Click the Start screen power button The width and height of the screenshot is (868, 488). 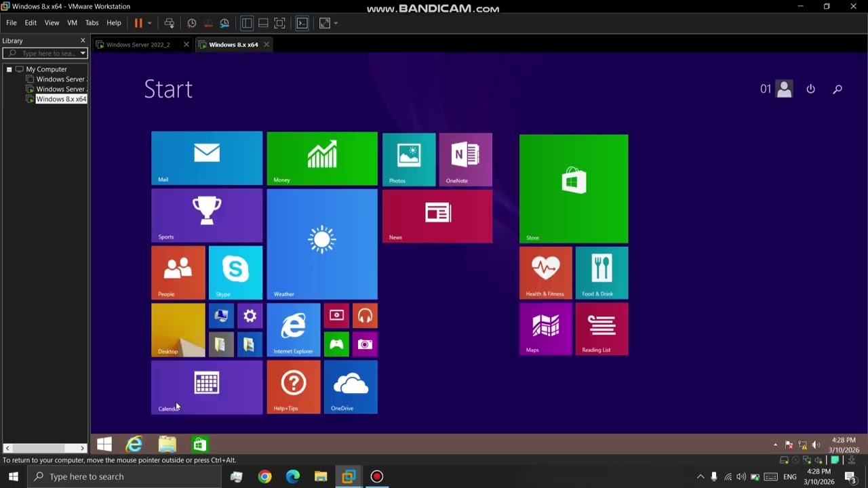pyautogui.click(x=810, y=89)
